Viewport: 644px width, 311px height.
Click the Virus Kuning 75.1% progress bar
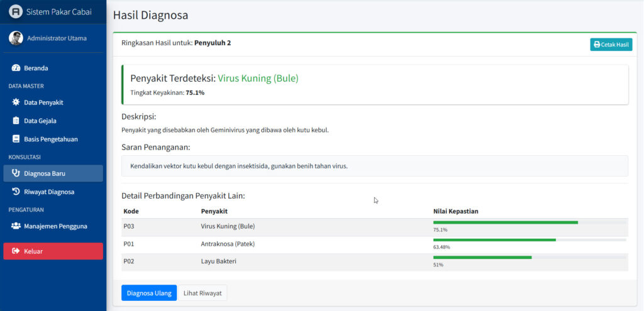[505, 222]
